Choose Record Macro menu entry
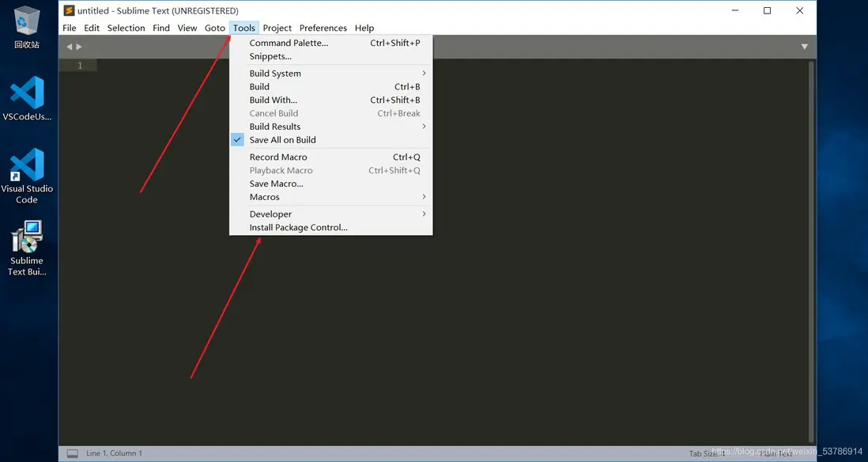Screen dimensions: 868x462 click(x=331, y=157)
